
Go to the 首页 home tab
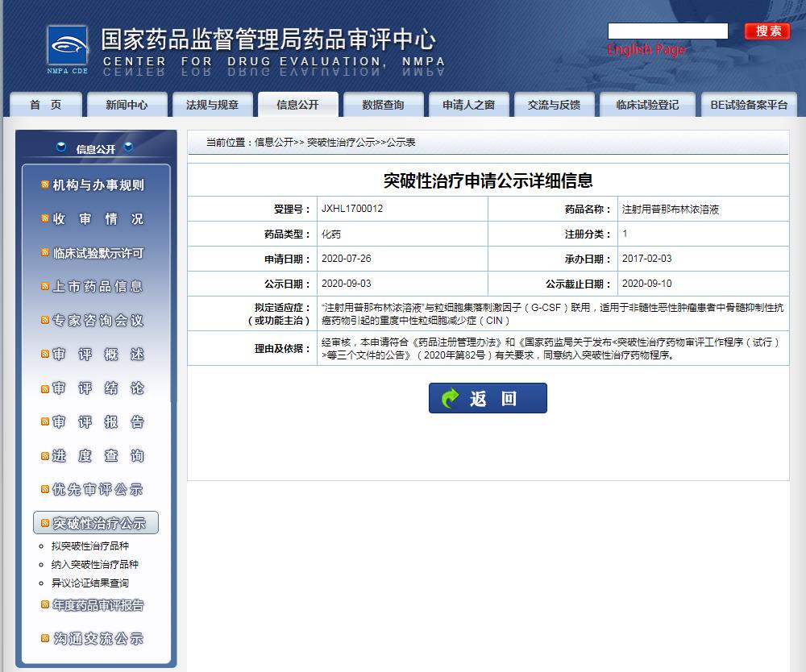45,105
